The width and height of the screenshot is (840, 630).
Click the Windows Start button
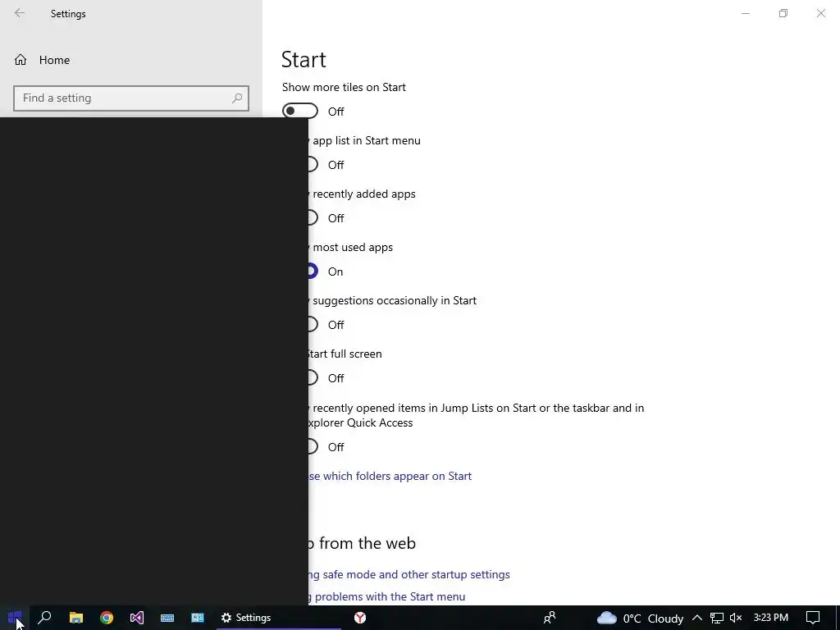coord(15,618)
